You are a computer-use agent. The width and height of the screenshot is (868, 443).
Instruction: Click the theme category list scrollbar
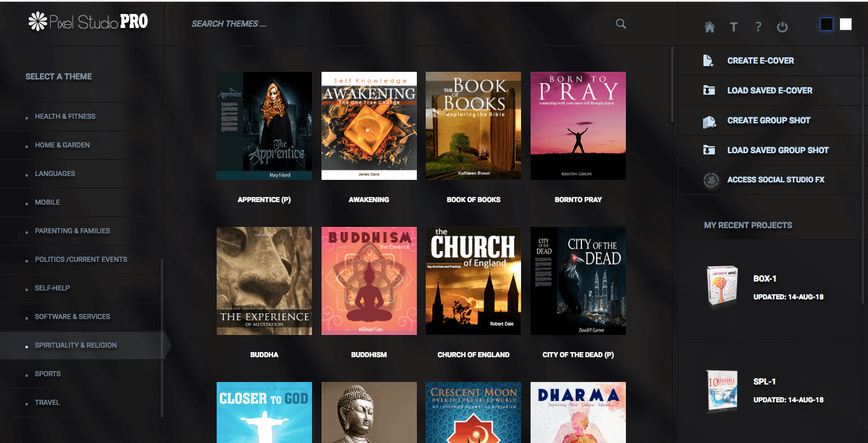(161, 337)
